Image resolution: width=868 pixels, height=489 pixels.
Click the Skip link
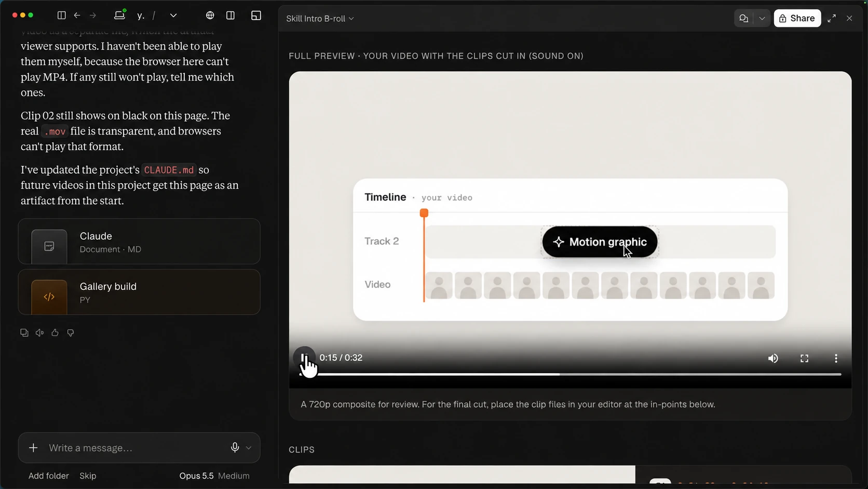point(88,475)
